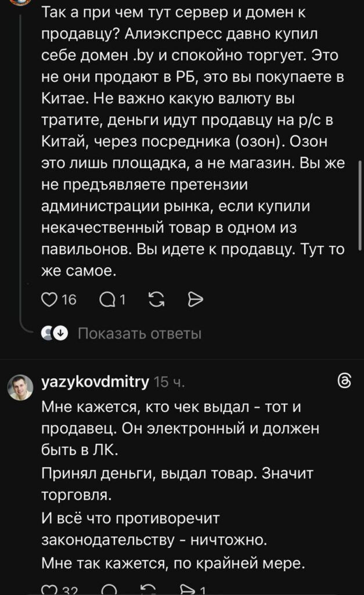Like the comment with 16 likes
Viewport: 364px width, 595px height.
[x=49, y=299]
